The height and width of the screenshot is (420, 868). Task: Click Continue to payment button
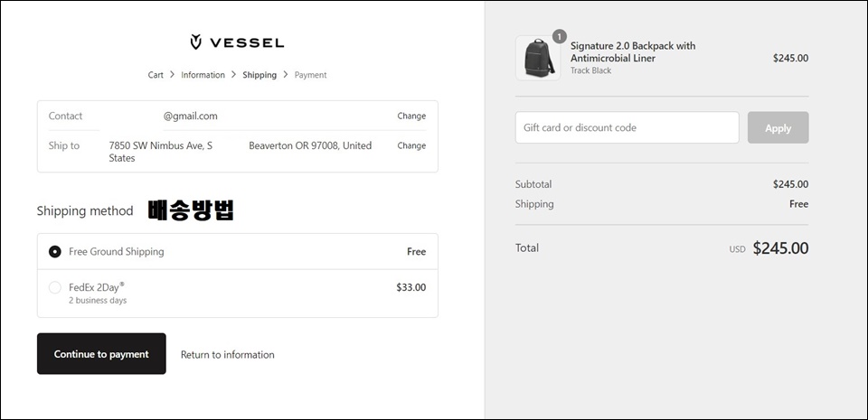(101, 354)
